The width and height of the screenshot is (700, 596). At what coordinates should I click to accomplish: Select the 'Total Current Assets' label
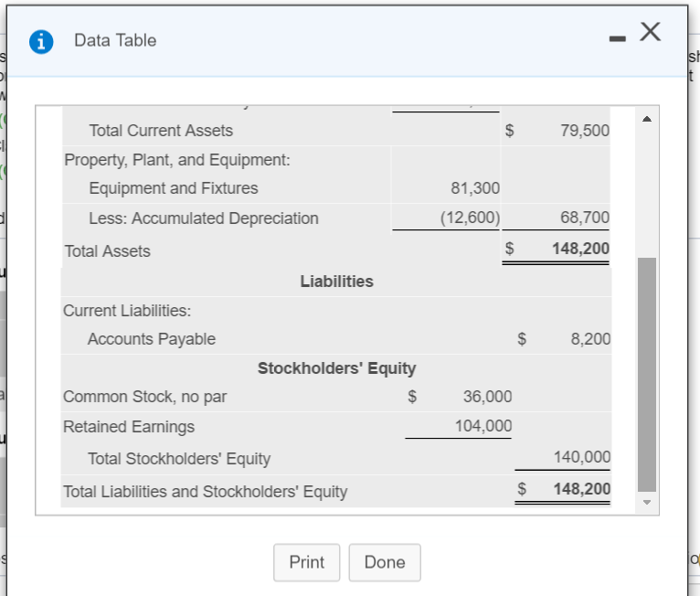tap(161, 131)
